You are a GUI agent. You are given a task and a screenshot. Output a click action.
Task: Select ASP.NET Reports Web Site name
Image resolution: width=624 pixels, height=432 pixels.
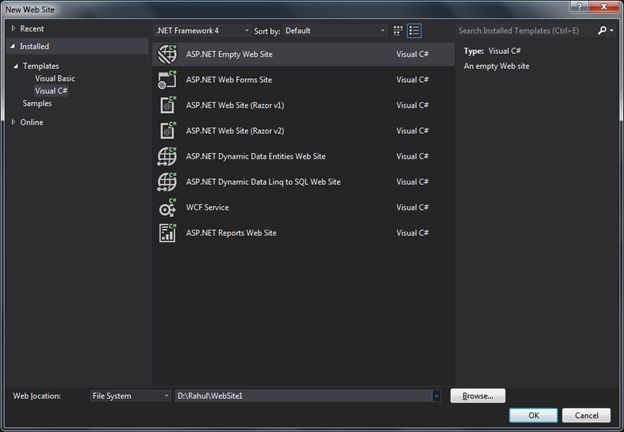click(x=231, y=233)
